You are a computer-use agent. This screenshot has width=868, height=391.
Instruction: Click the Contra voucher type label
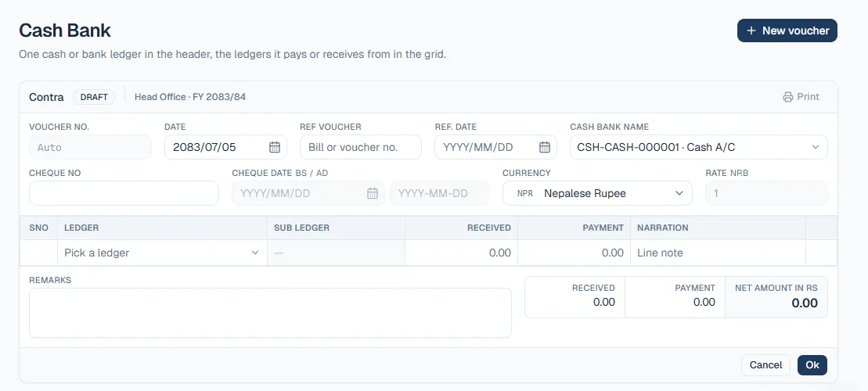click(46, 97)
